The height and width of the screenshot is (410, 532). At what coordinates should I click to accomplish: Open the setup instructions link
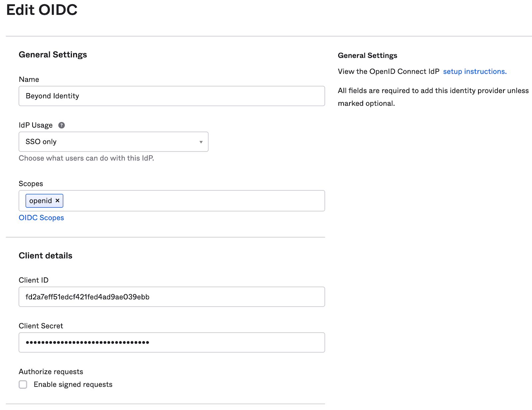(x=474, y=71)
